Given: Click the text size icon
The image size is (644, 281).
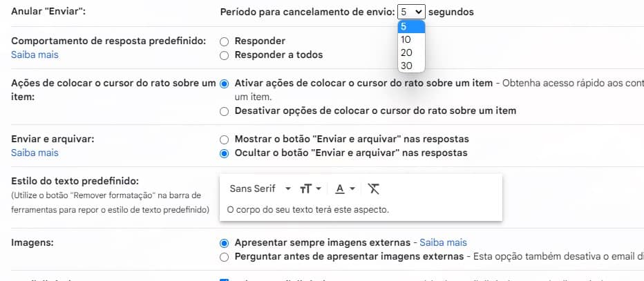Looking at the screenshot, I should (305, 188).
